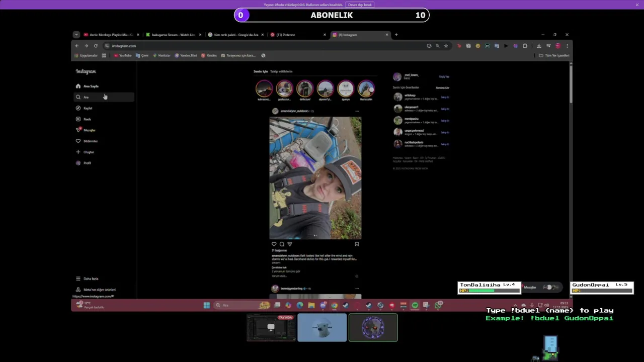Open Windows Start button

[x=206, y=305]
